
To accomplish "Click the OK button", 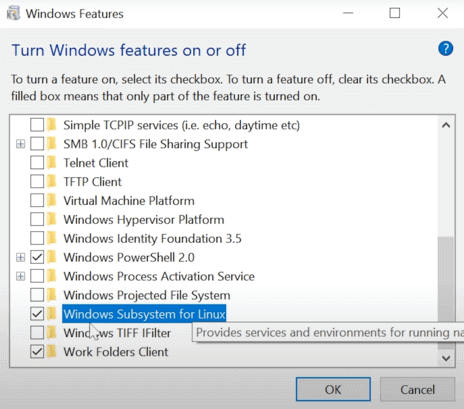I will (x=333, y=389).
